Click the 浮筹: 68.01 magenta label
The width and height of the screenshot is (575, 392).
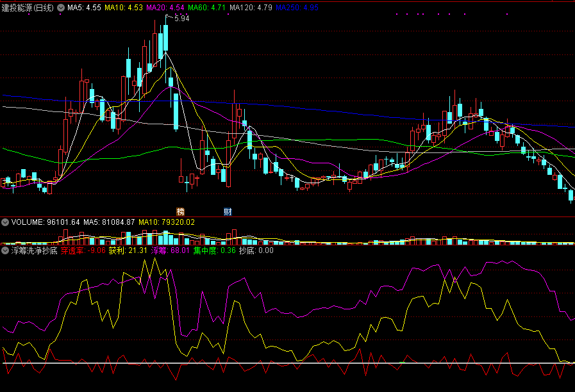[x=170, y=250]
